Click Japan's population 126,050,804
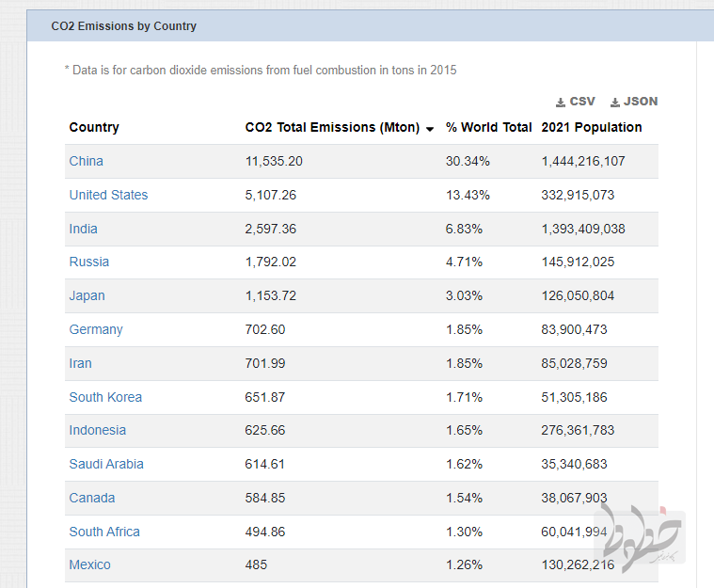 (x=578, y=296)
